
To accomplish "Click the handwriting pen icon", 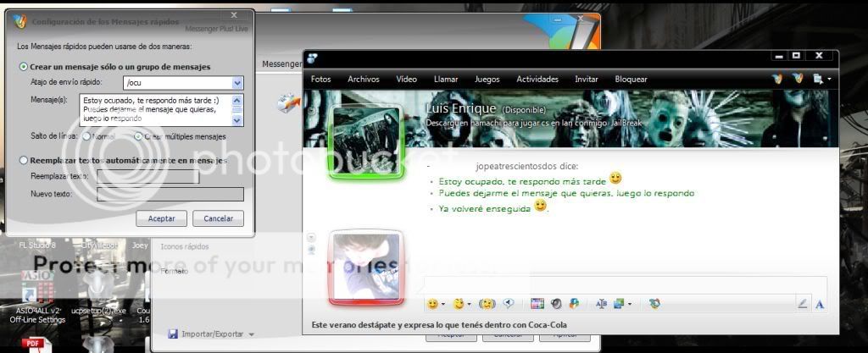I will [802, 304].
